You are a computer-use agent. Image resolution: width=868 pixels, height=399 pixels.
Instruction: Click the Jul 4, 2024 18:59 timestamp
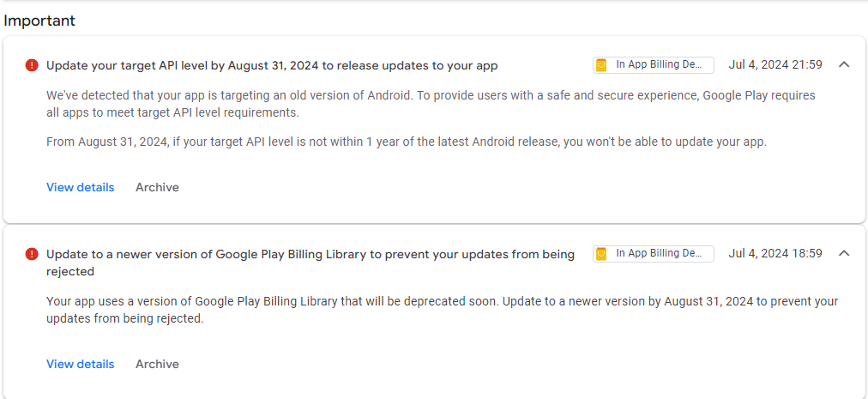(x=775, y=253)
